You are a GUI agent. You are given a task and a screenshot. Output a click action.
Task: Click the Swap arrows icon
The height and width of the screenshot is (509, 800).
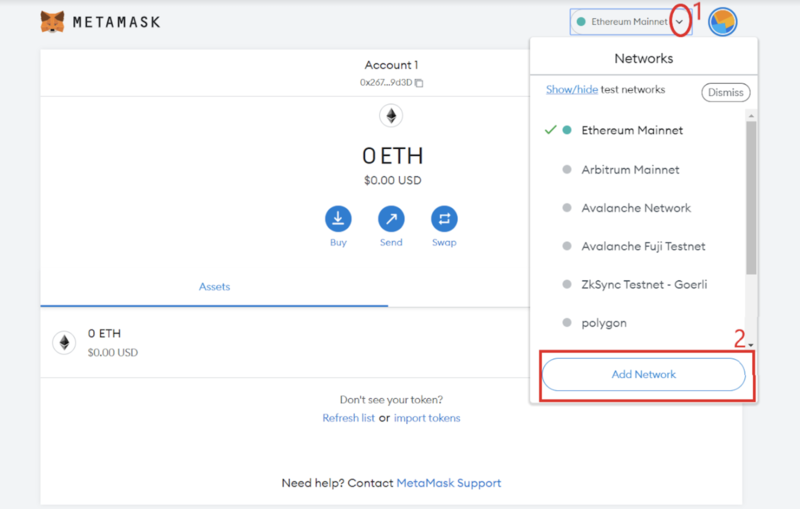444,219
